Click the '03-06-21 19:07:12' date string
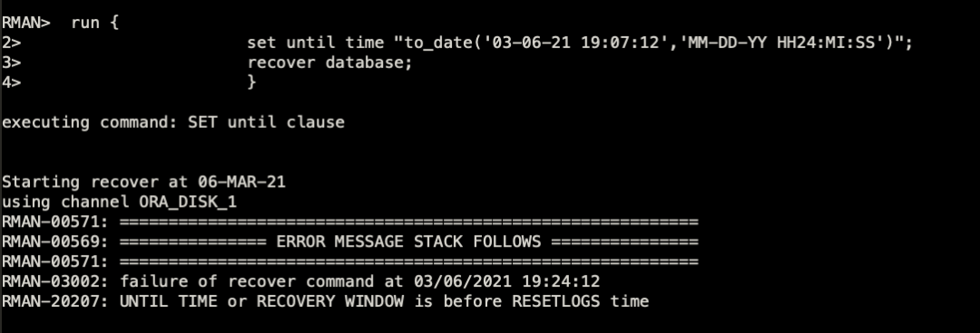This screenshot has width=980, height=333. click(579, 43)
